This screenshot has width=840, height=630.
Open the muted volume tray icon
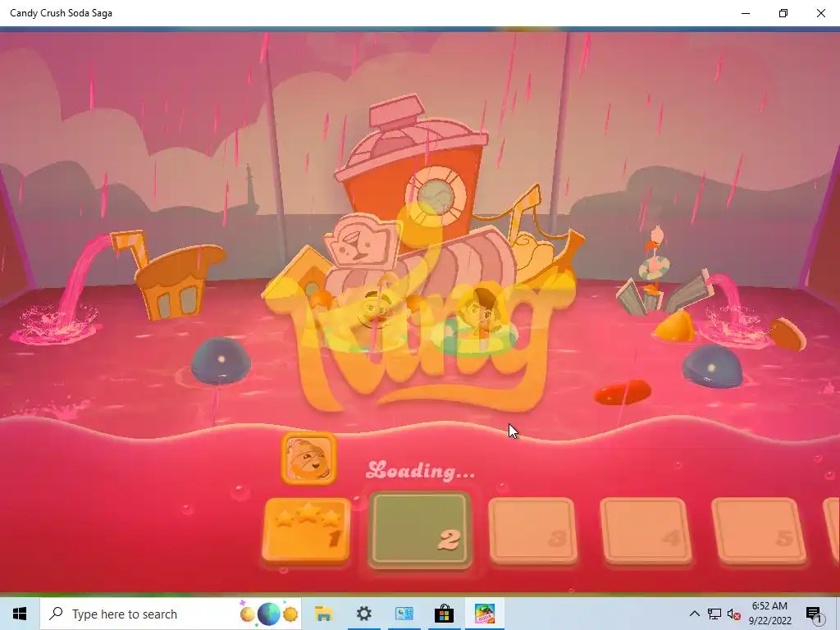(733, 614)
